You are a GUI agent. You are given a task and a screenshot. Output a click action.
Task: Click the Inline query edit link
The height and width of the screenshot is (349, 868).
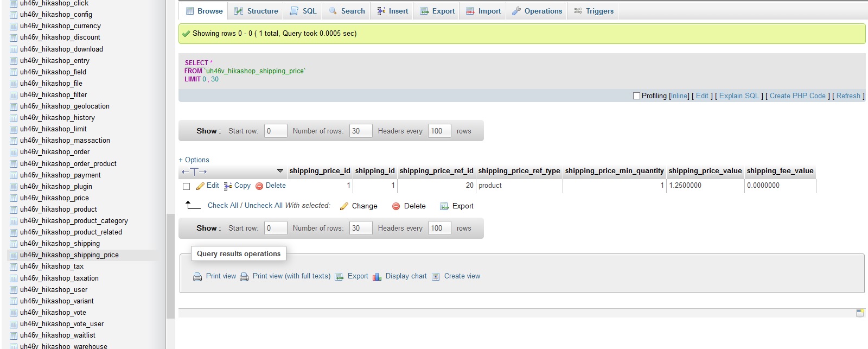[679, 96]
